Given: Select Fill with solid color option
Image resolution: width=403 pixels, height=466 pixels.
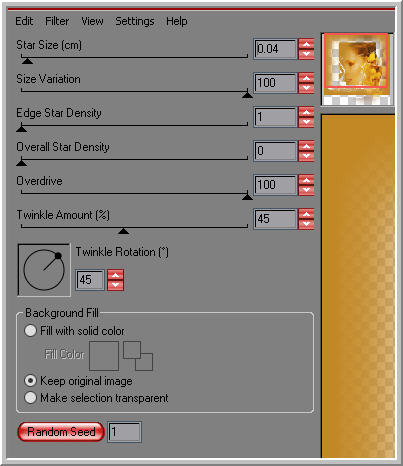Looking at the screenshot, I should coord(30,331).
